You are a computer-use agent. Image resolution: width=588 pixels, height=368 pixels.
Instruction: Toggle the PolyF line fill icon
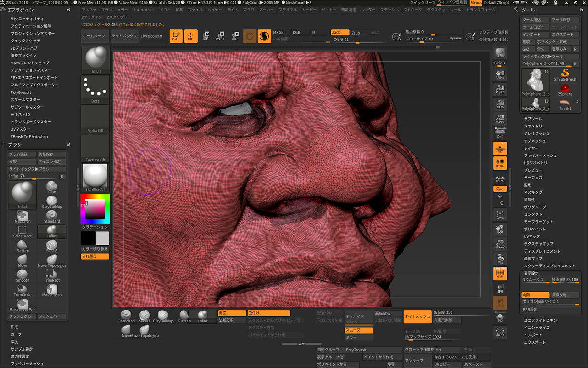click(x=500, y=274)
